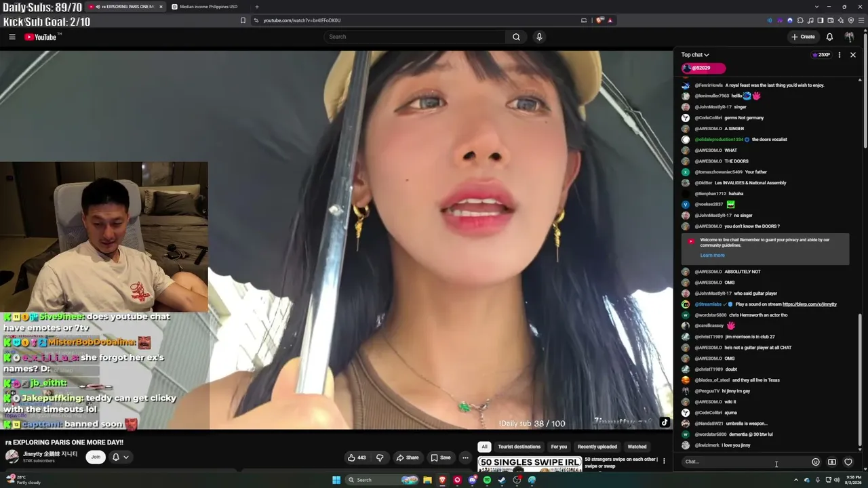
Task: Open the Jinnytty channel avatar
Action: click(x=12, y=457)
